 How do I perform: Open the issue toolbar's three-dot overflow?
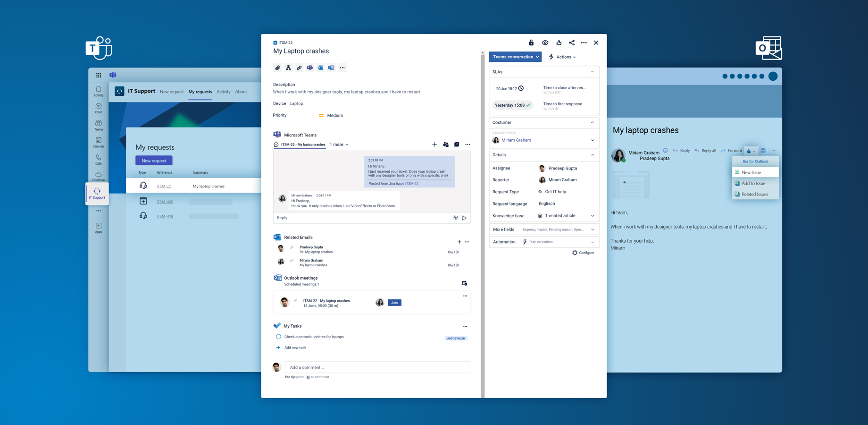[x=342, y=68]
